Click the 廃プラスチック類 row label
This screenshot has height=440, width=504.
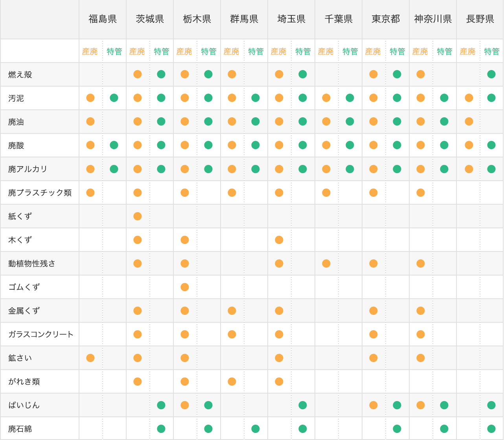coord(40,192)
